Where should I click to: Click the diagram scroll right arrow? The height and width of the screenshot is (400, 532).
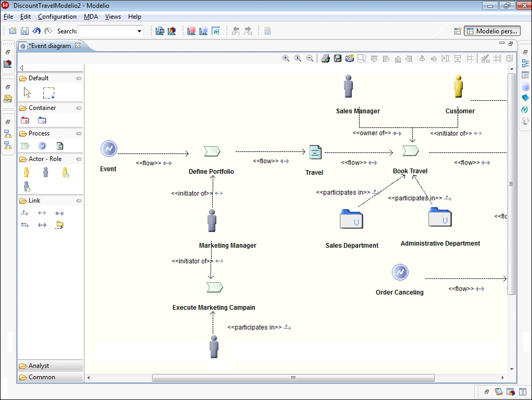(503, 378)
